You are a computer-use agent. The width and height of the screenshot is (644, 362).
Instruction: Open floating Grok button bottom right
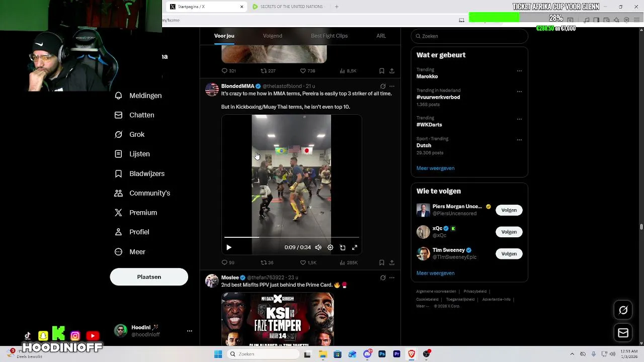[623, 310]
